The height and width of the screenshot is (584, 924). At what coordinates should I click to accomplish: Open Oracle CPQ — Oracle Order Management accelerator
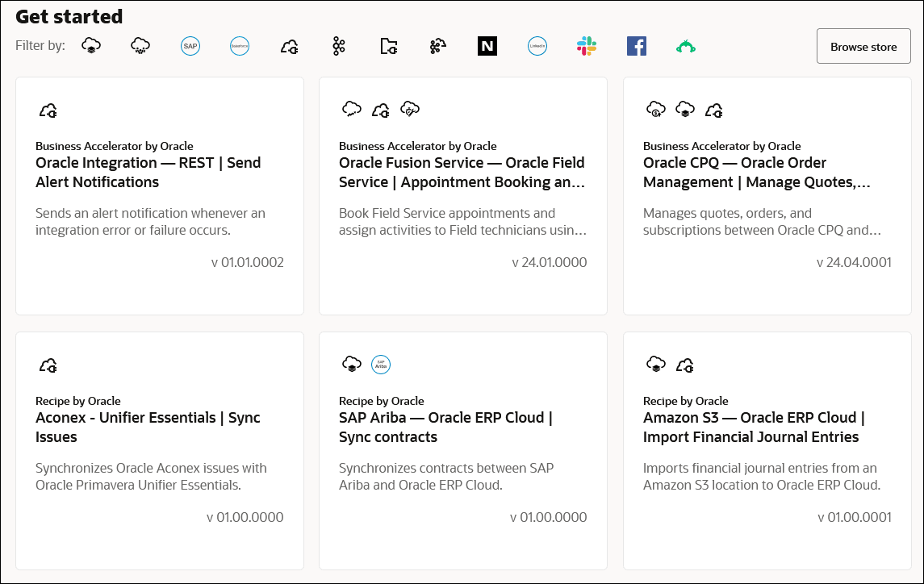(757, 172)
